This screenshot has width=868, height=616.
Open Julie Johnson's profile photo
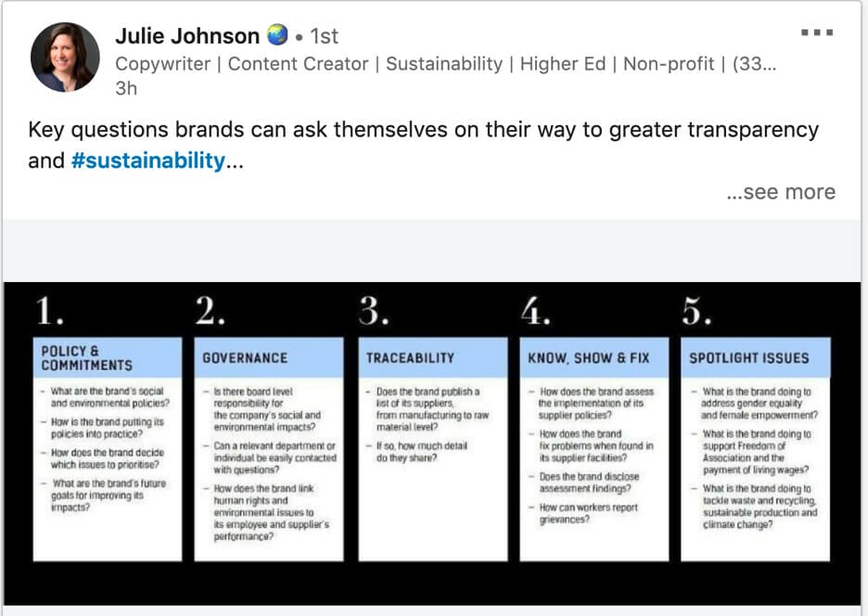[65, 58]
